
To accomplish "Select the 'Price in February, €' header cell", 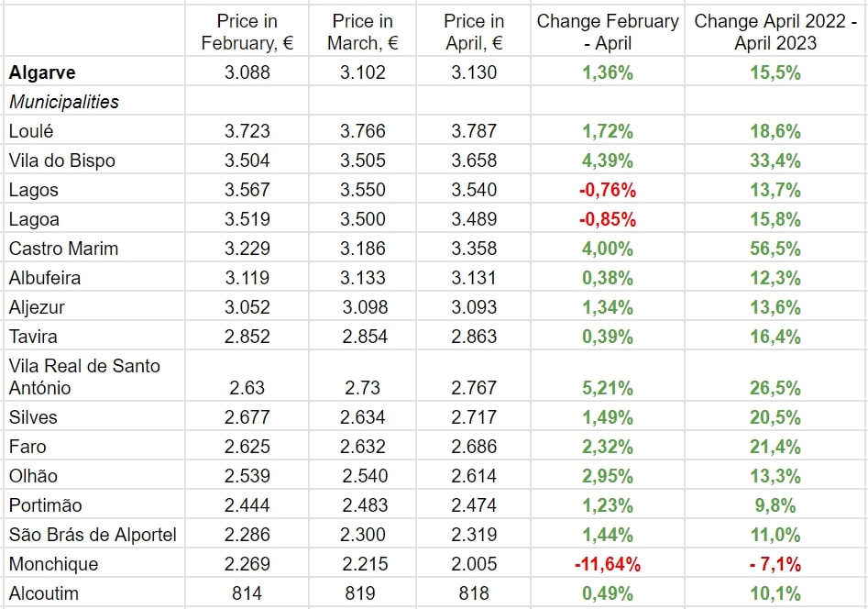I will (247, 32).
